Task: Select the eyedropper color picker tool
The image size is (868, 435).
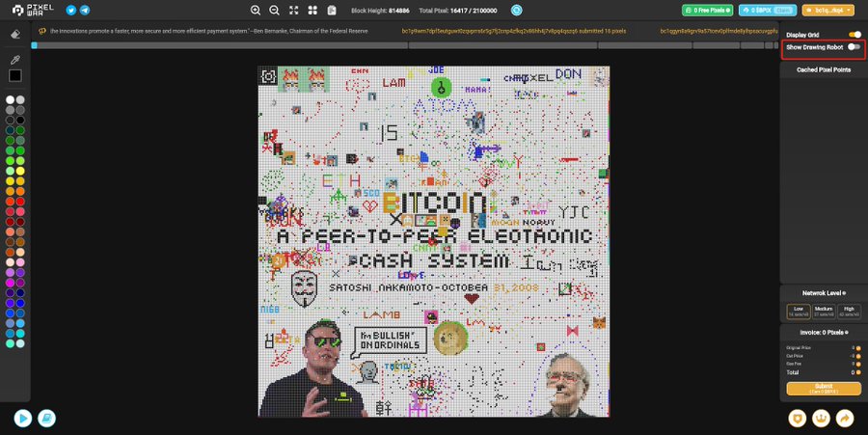Action: click(x=14, y=59)
